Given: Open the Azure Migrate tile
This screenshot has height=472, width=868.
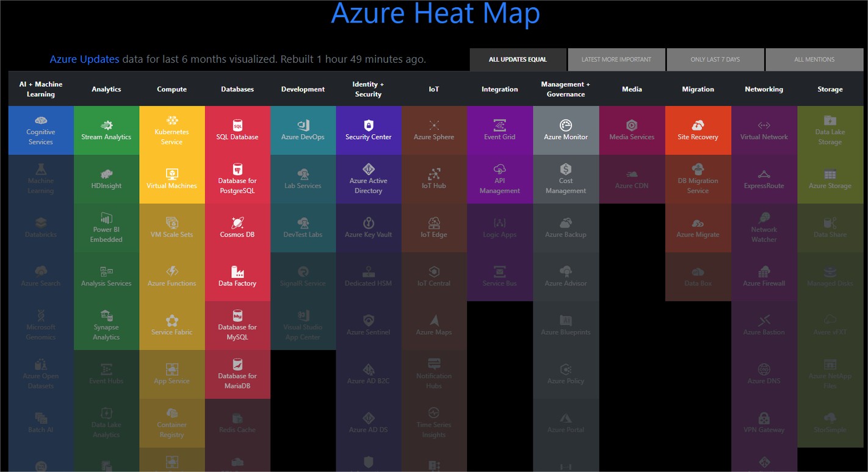Looking at the screenshot, I should [698, 228].
